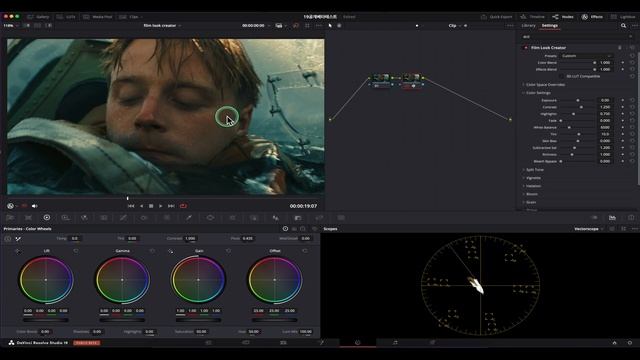Stop playback

click(x=151, y=206)
